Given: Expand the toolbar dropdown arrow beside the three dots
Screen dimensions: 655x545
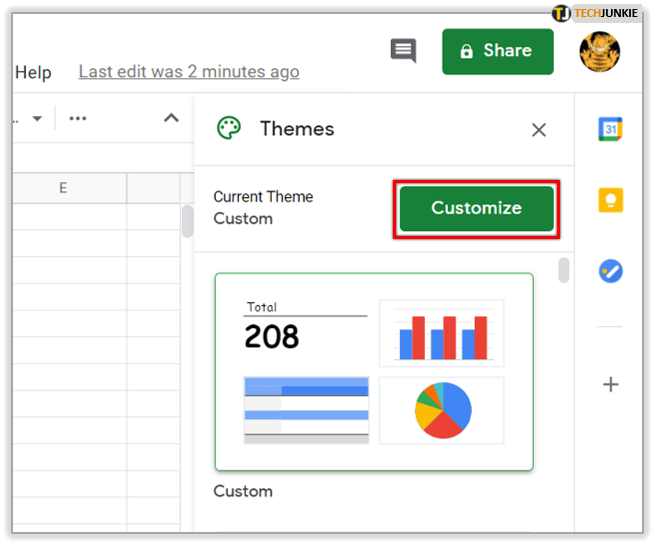Looking at the screenshot, I should pos(37,119).
